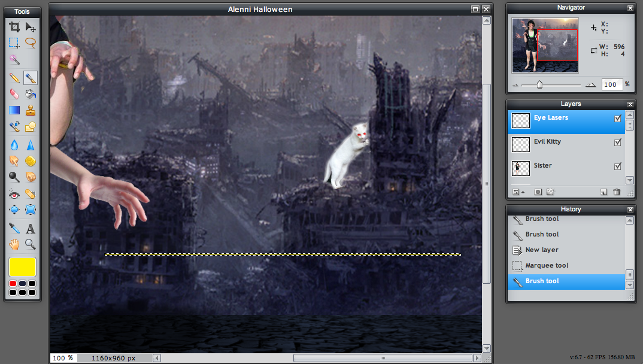Select the Burn tool
This screenshot has height=364, width=643.
click(31, 177)
